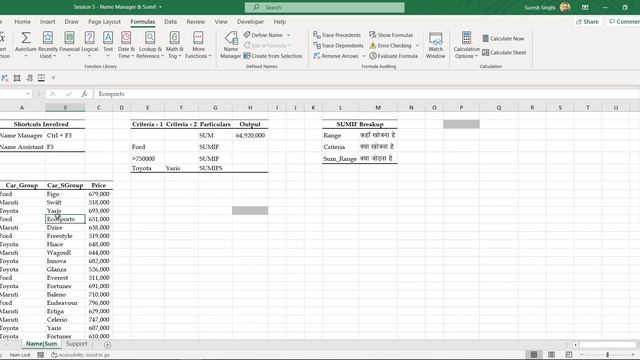Select cell with 64,920,000 output
This screenshot has width=640, height=360.
pos(250,136)
